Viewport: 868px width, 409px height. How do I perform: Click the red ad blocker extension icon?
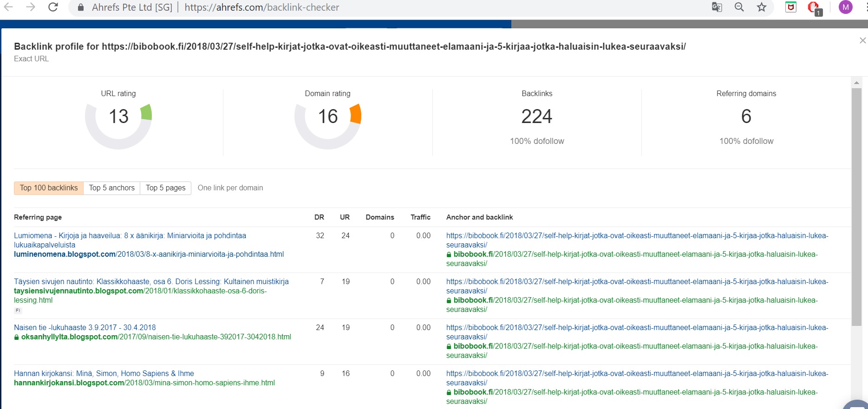814,7
